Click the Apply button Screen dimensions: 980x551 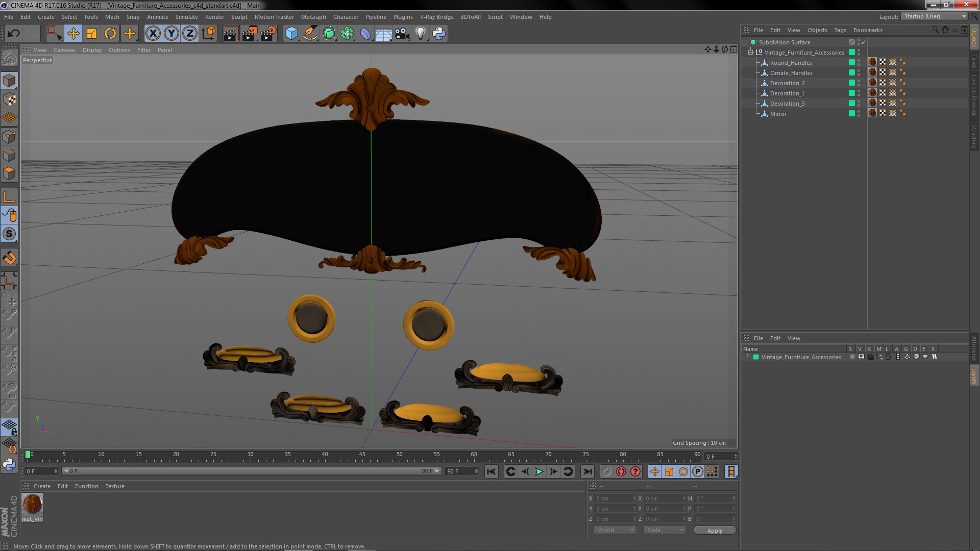click(x=715, y=531)
